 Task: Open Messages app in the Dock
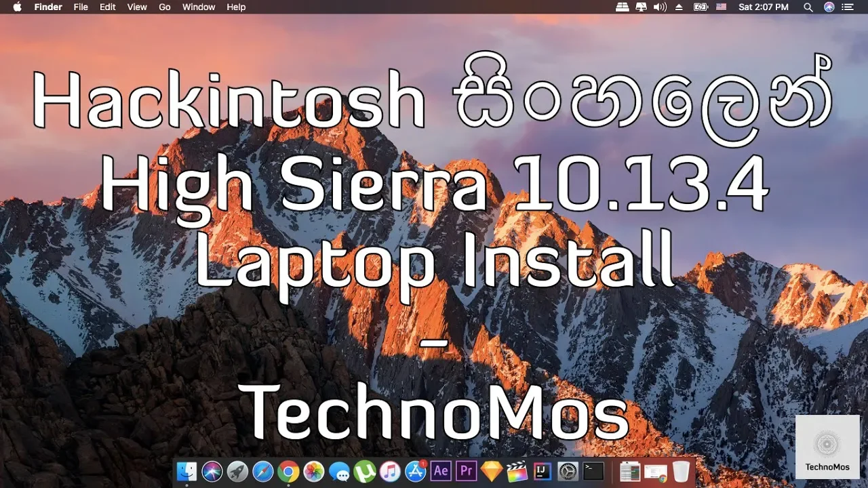click(x=339, y=471)
